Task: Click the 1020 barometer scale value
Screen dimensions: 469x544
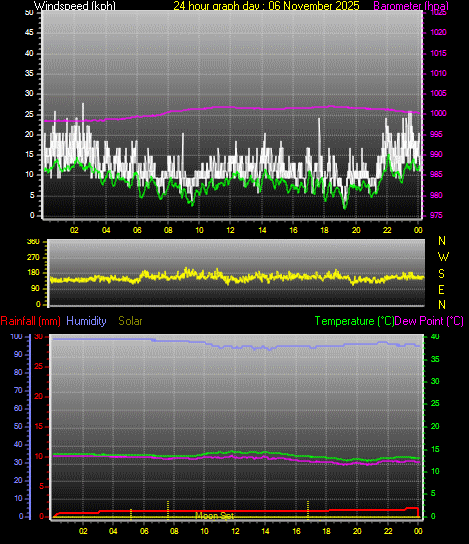Action: pyautogui.click(x=438, y=33)
